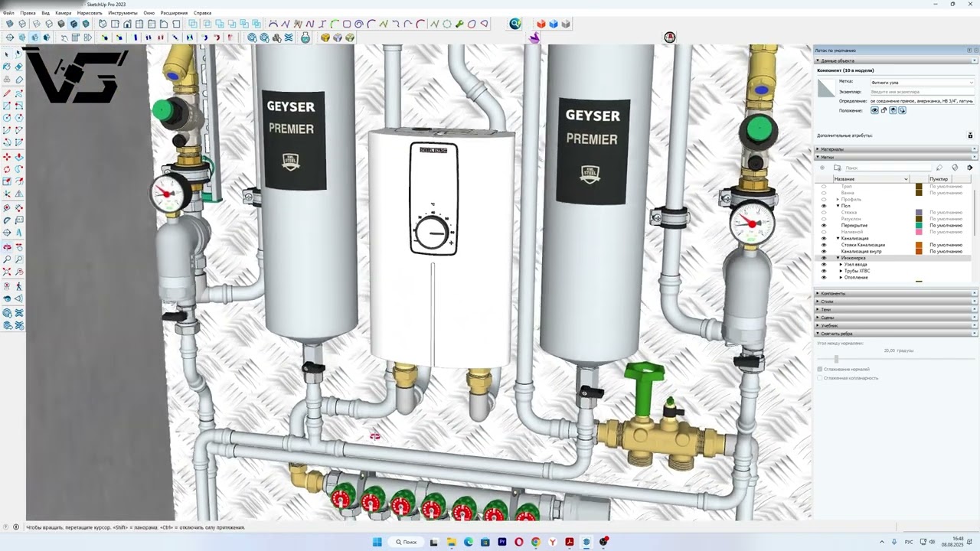Viewport: 980px width, 551px height.
Task: Hide the Канализация внутр tag
Action: (824, 251)
